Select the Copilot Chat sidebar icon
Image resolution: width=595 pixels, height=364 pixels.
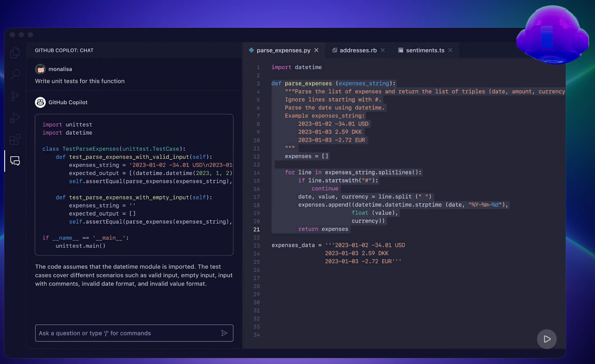15,161
